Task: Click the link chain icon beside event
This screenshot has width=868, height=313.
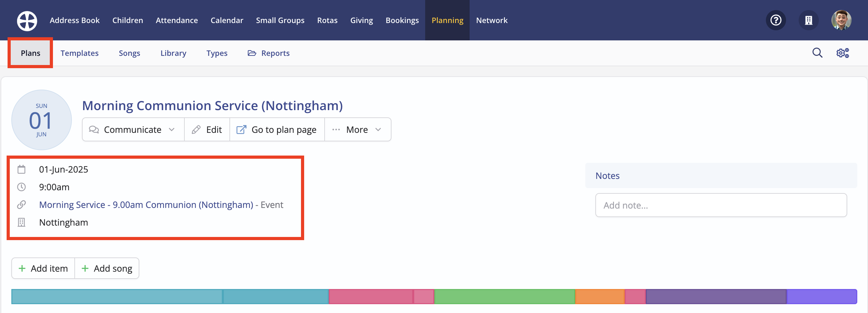Action: [21, 204]
